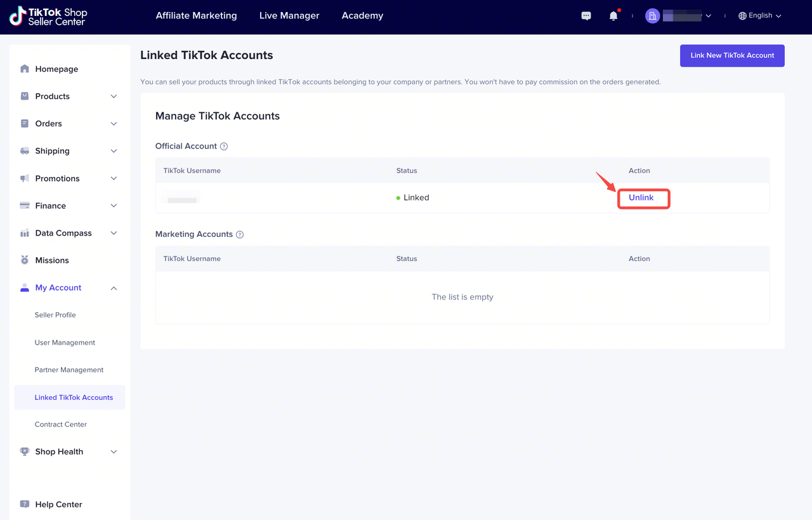Image resolution: width=812 pixels, height=520 pixels.
Task: Unlink the official TikTok account
Action: pos(641,198)
